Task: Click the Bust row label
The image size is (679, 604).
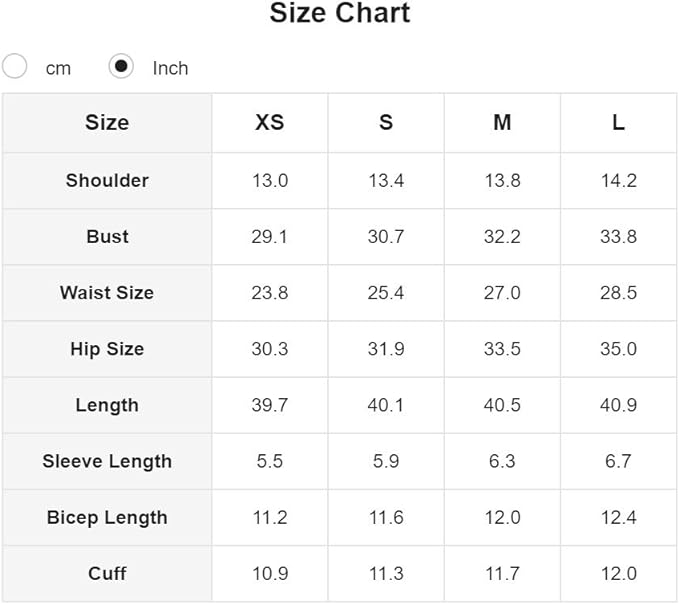Action: [x=107, y=237]
